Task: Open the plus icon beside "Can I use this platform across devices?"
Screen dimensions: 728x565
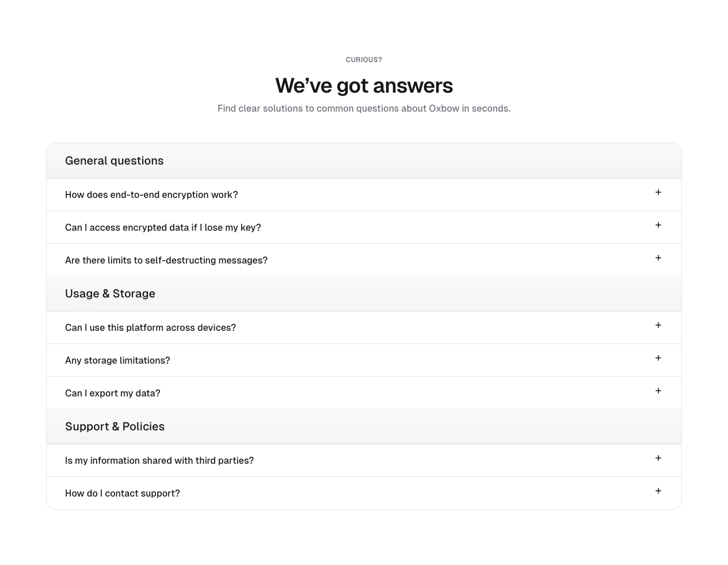Action: [x=658, y=325]
